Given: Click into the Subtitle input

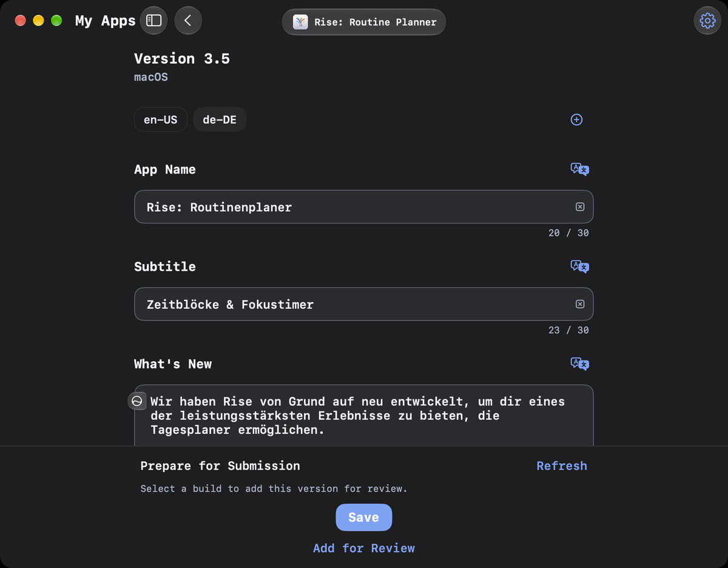Looking at the screenshot, I should click(x=363, y=304).
